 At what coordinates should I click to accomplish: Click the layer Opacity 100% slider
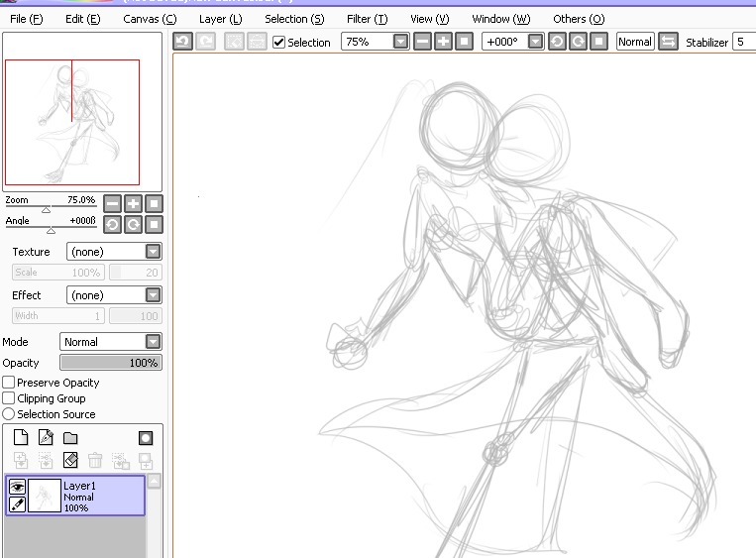tap(111, 363)
